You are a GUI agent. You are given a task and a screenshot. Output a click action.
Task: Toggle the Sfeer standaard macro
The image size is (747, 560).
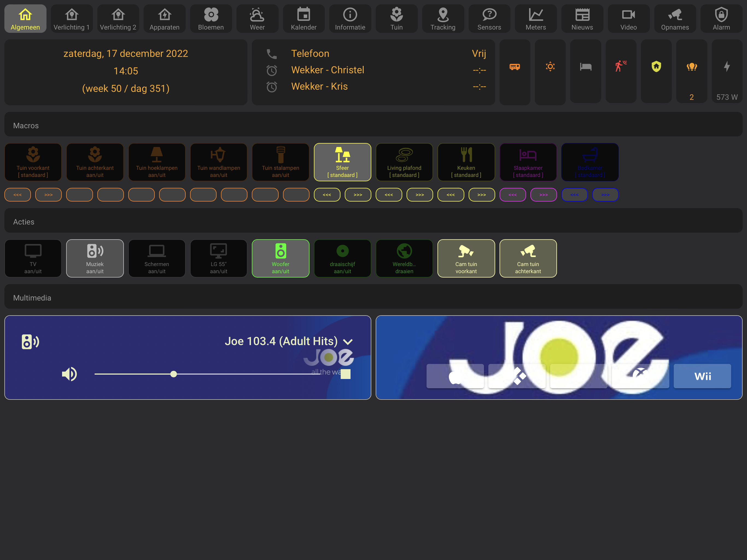342,162
